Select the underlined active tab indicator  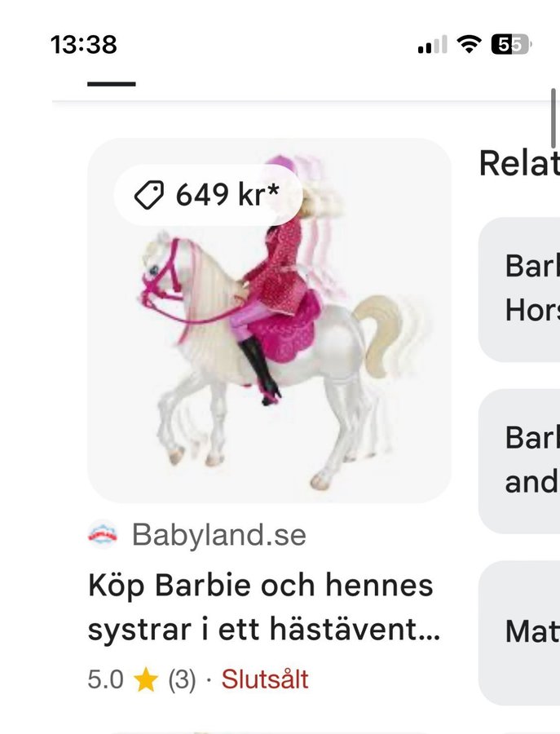pyautogui.click(x=112, y=84)
